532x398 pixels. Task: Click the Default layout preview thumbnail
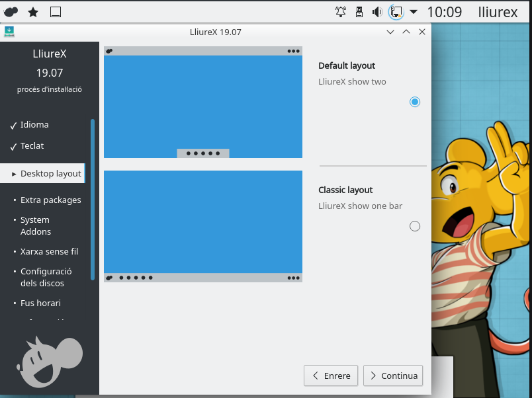point(203,102)
